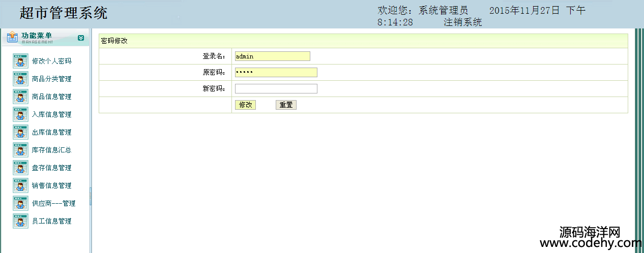Click 注销系统 to log out
Image resolution: width=644 pixels, height=253 pixels.
point(463,22)
